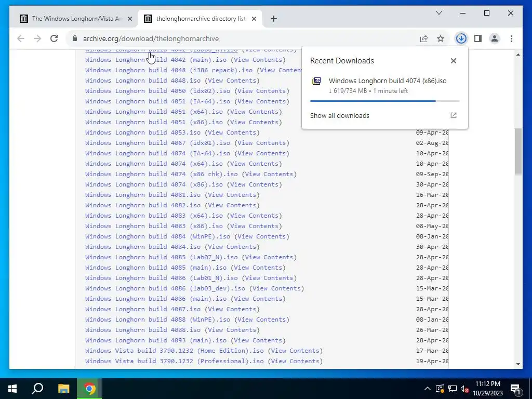The height and width of the screenshot is (399, 532).
Task: Click the page vertical scrollbar thumb
Action: click(518, 152)
